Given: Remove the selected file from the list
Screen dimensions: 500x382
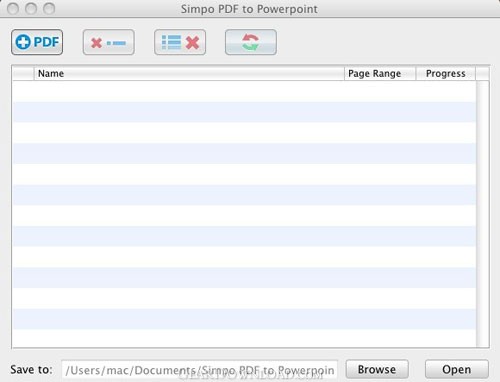Looking at the screenshot, I should (109, 42).
